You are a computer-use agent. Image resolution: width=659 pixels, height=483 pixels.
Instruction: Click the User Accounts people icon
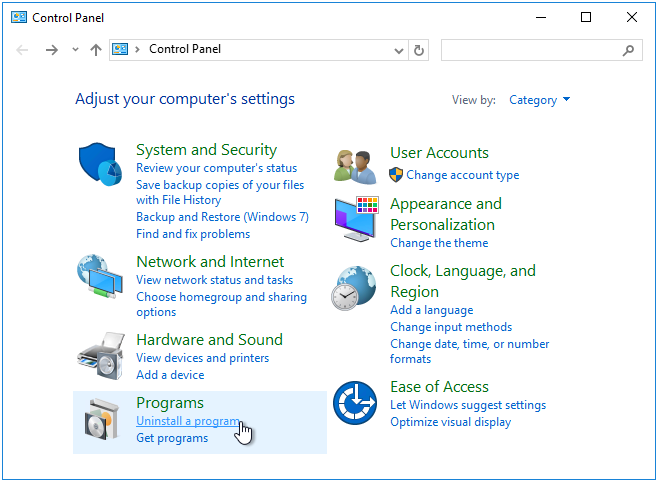click(x=356, y=163)
